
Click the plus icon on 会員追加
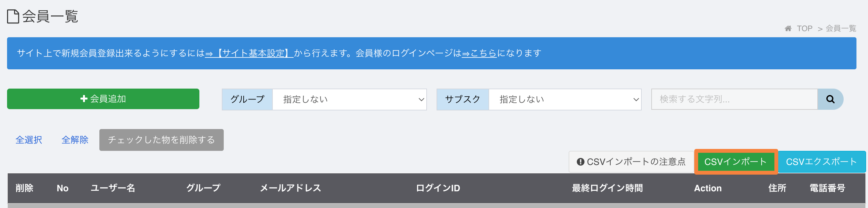(84, 99)
